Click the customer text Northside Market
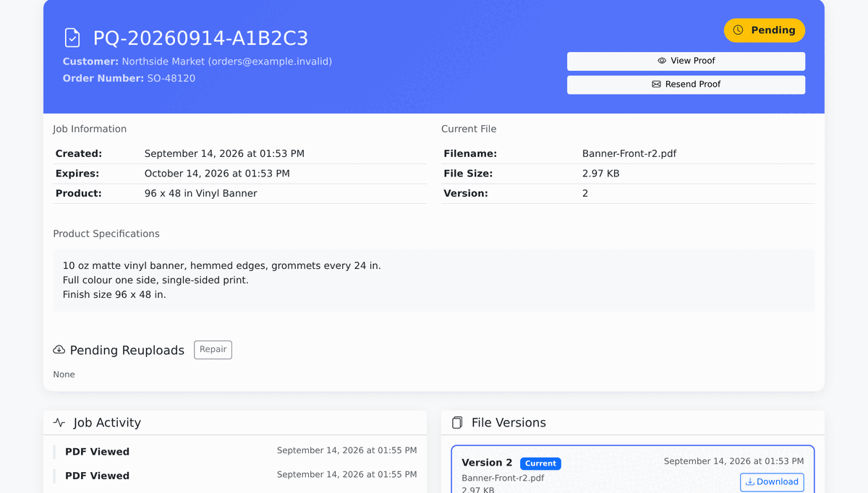Screen dimensions: 868x493 pos(163,61)
